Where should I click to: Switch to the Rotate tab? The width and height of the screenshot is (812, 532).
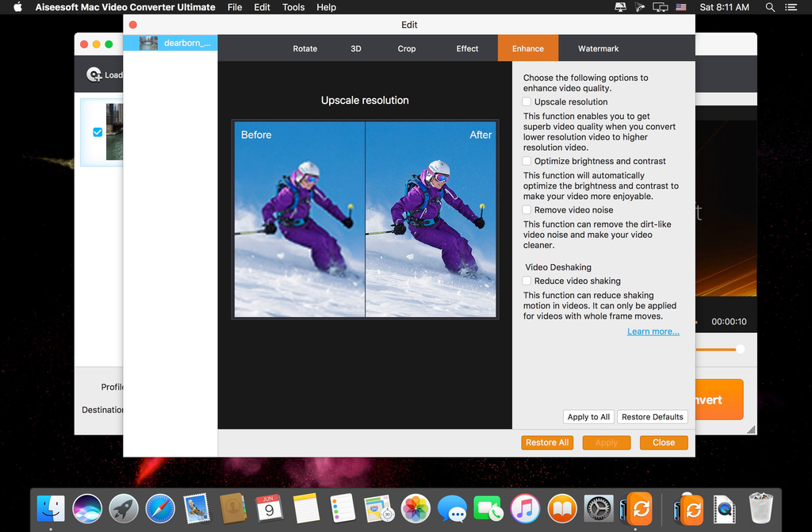click(305, 48)
